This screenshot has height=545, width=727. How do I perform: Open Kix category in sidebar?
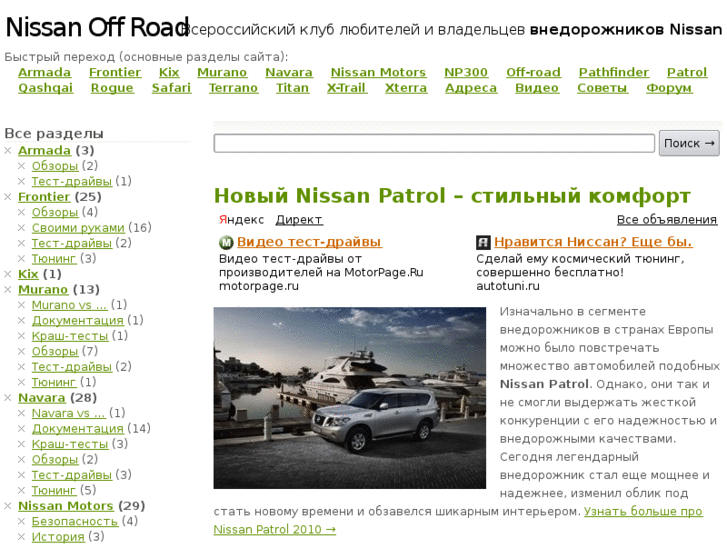28,274
